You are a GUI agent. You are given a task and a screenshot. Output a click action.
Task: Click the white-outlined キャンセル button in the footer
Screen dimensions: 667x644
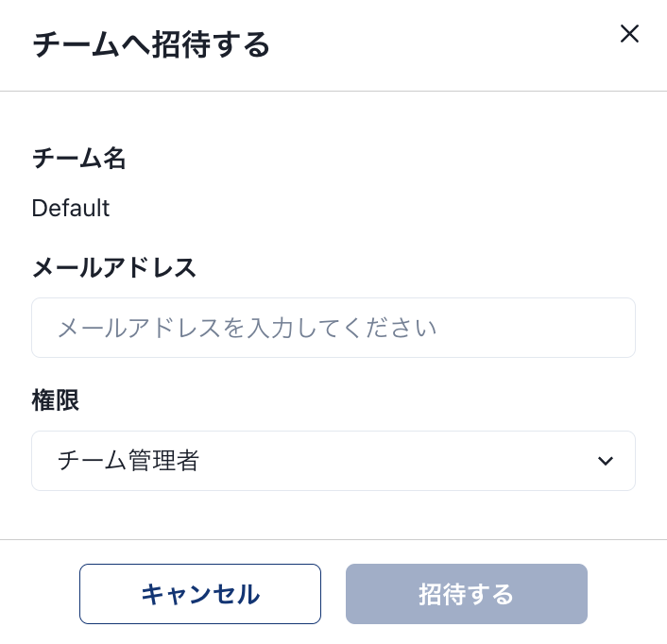coord(200,594)
